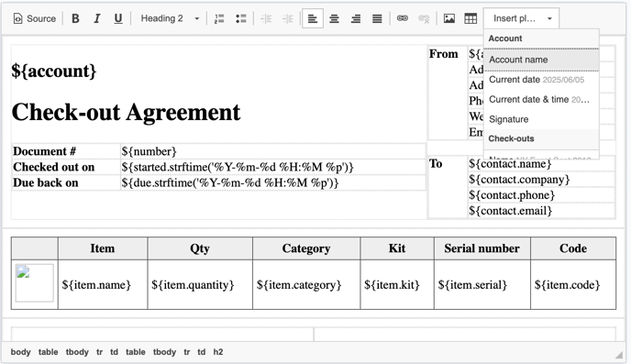The image size is (631, 364).
Task: Click the insert link icon
Action: [403, 18]
